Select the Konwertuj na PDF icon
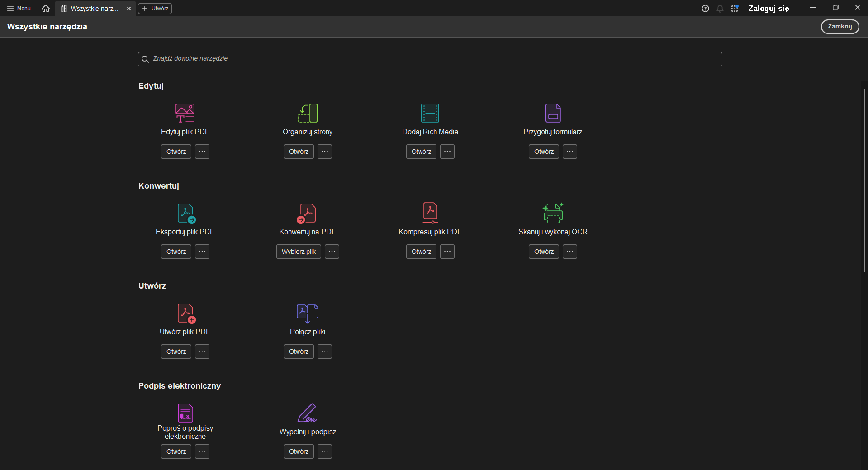The image size is (868, 470). [307, 213]
